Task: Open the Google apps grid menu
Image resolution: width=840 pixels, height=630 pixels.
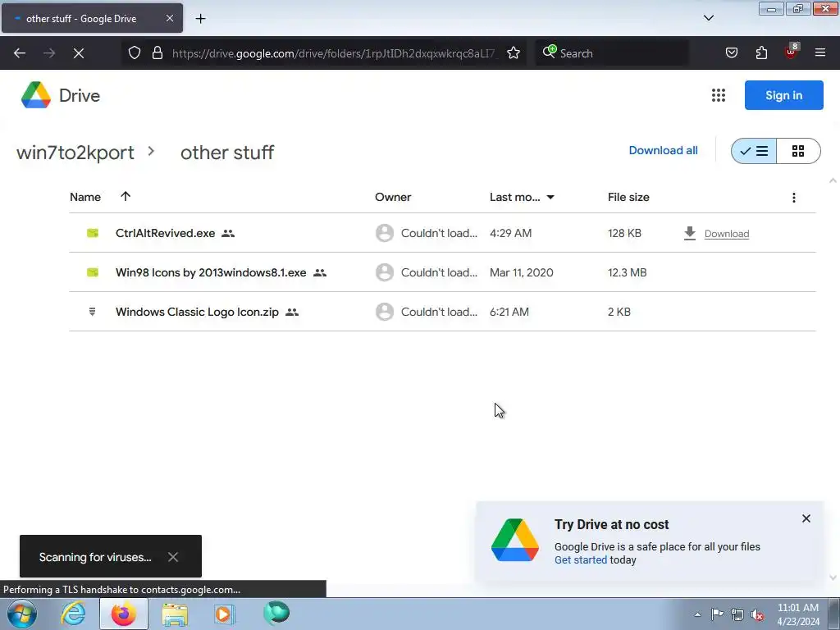Action: [x=718, y=95]
